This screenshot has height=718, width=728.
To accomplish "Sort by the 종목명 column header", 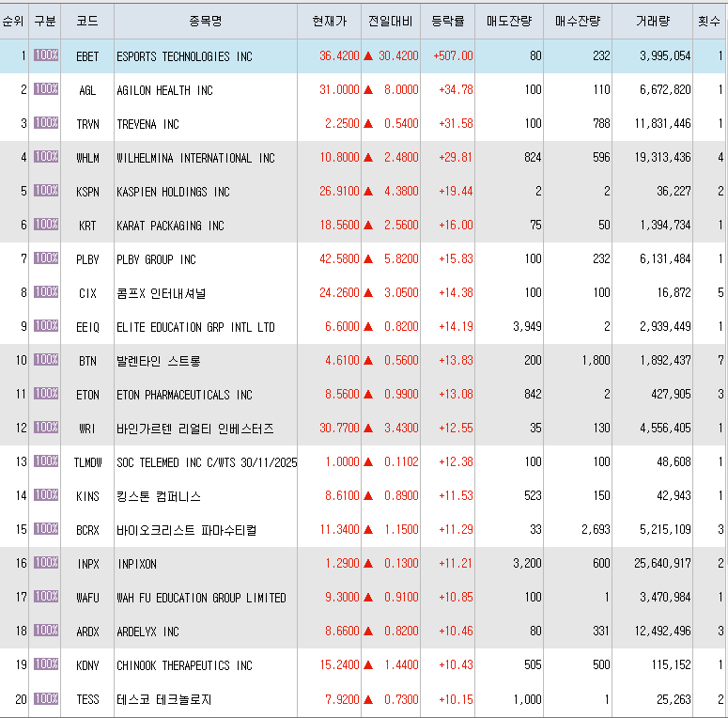I will pos(206,21).
